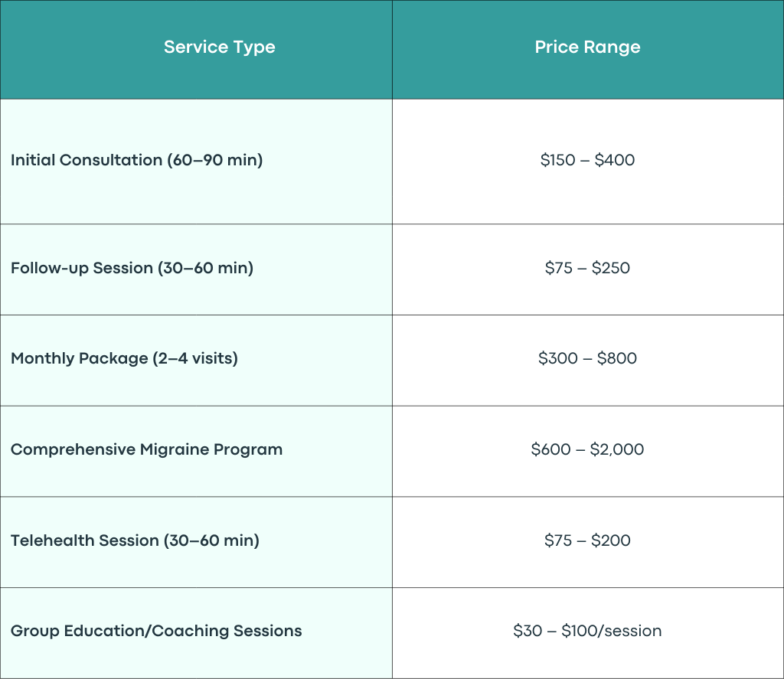Image resolution: width=784 pixels, height=679 pixels.
Task: Click the Group Education/Coaching Sessions label
Action: coord(156,631)
